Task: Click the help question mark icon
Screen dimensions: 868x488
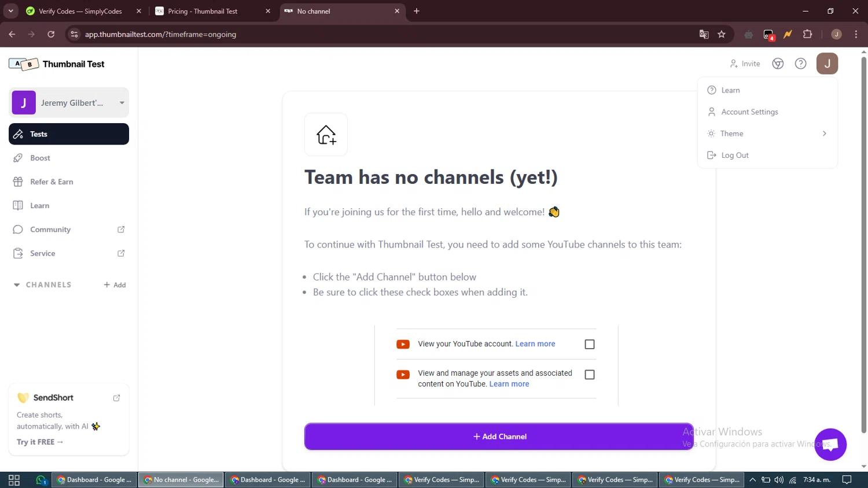Action: pyautogui.click(x=800, y=64)
